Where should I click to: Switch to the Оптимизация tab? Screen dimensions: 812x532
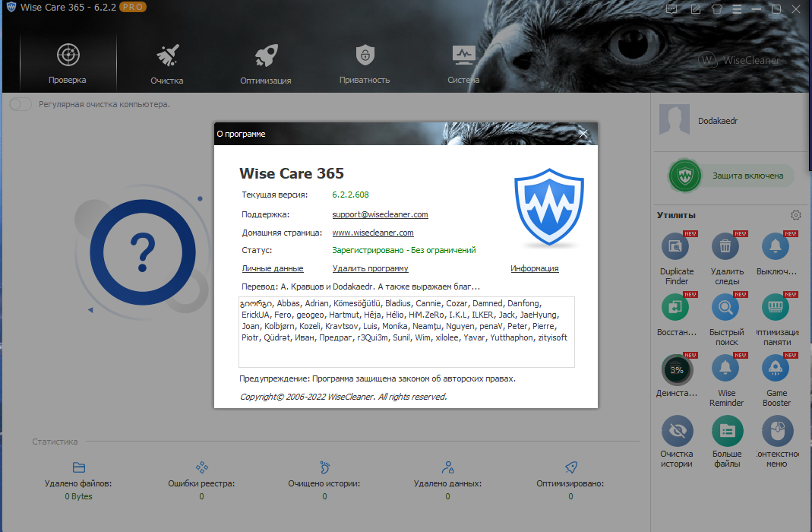(265, 64)
